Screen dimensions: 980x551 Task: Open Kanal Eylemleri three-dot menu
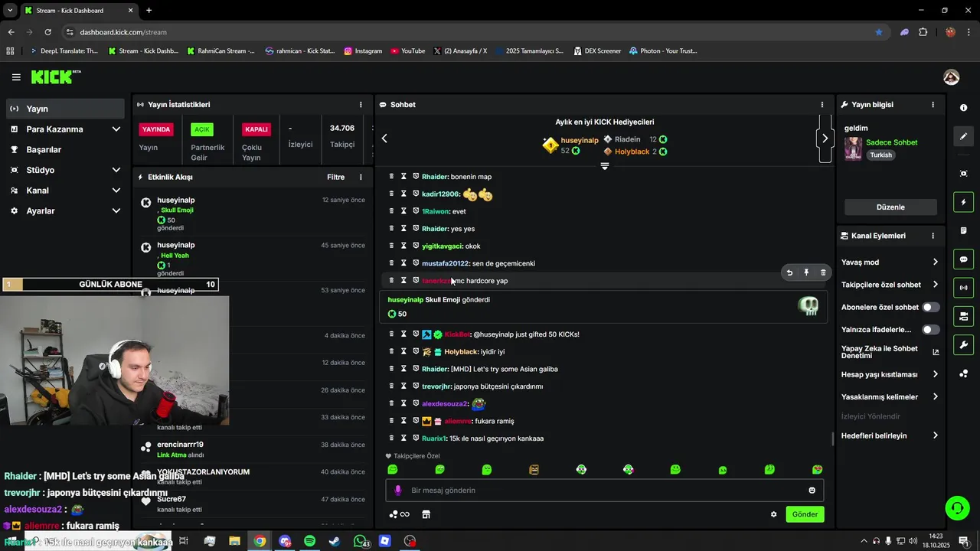pos(933,236)
